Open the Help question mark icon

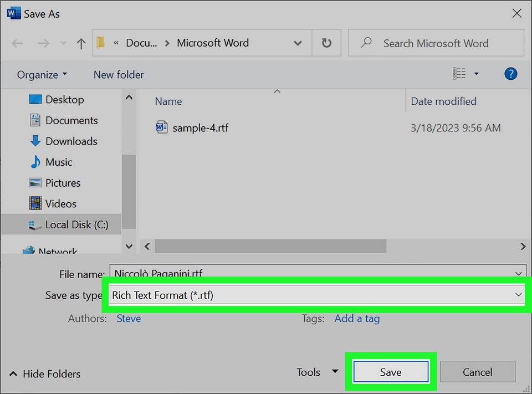(510, 74)
